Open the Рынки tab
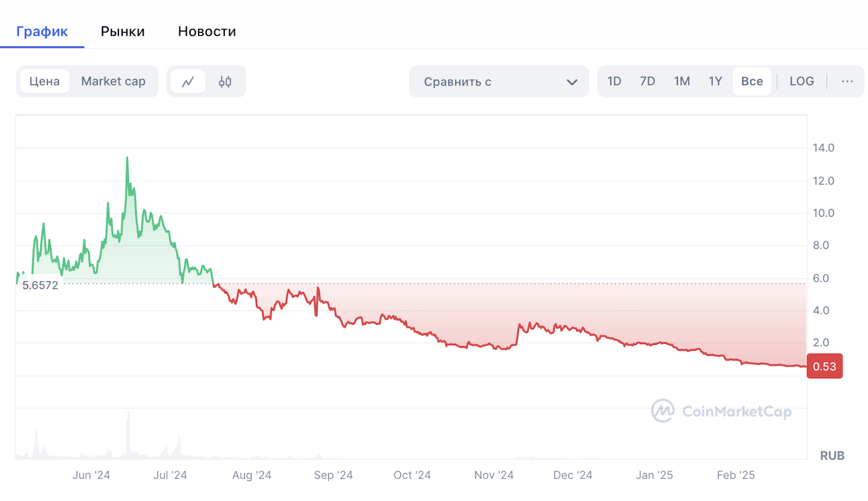 pos(123,31)
